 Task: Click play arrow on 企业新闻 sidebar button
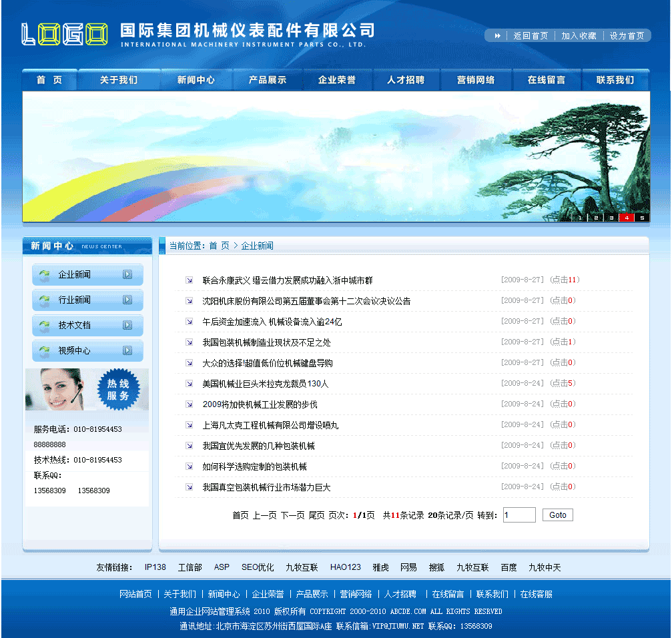point(127,274)
